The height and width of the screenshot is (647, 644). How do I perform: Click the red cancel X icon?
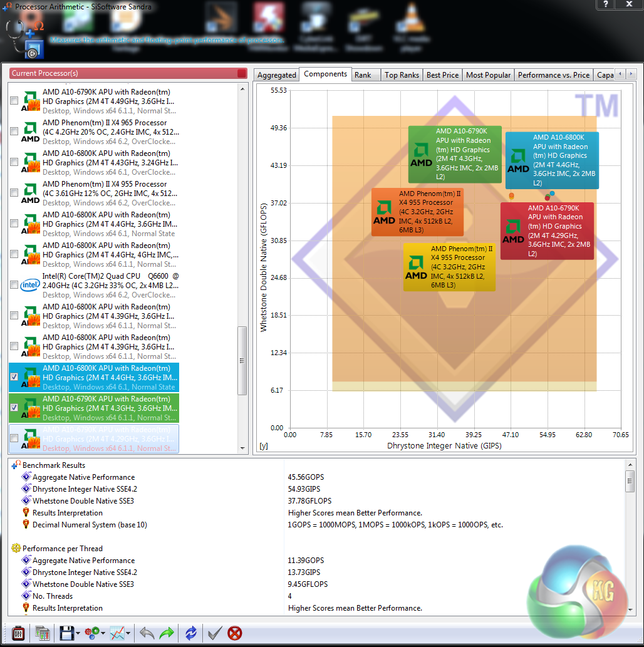234,633
